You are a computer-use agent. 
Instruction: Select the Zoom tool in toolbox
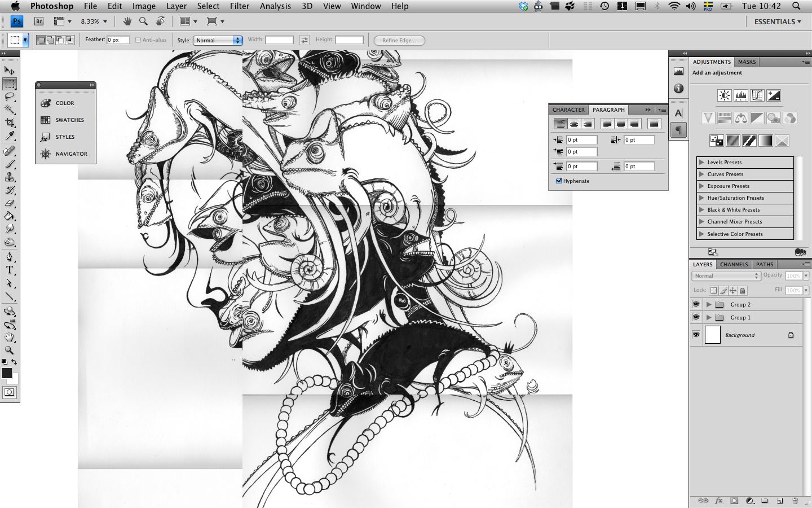pos(10,351)
